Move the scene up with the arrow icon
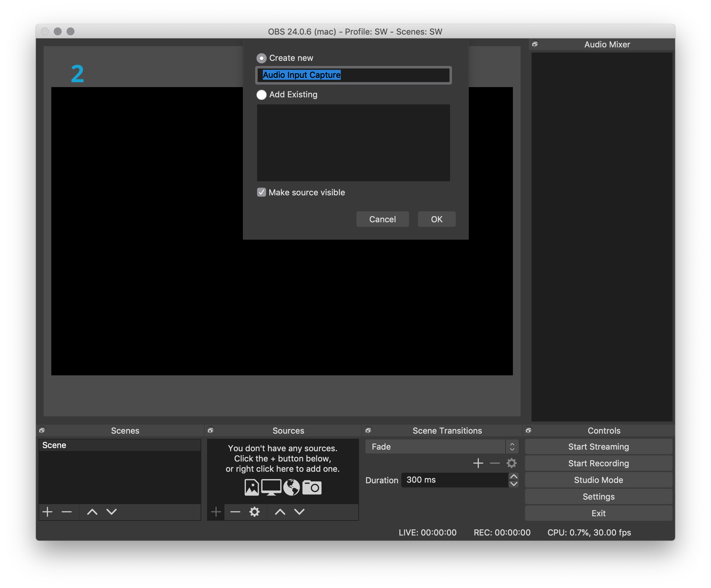This screenshot has width=711, height=588. click(92, 511)
